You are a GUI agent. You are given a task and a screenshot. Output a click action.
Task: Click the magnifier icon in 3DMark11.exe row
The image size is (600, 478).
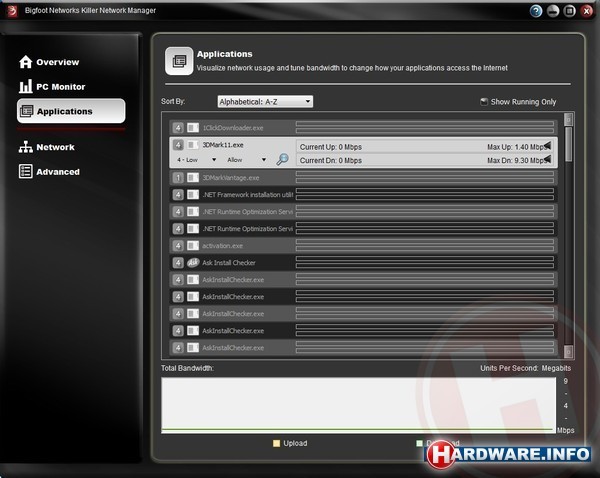click(x=282, y=159)
